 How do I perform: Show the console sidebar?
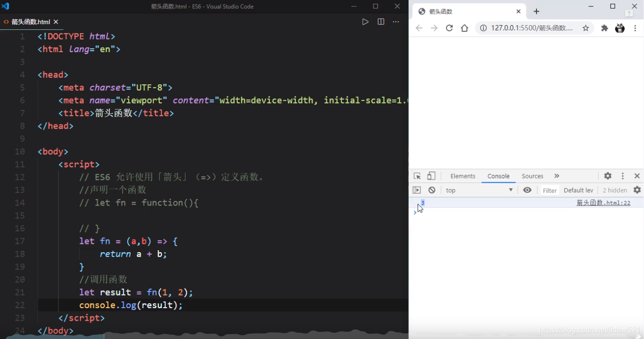pos(417,190)
